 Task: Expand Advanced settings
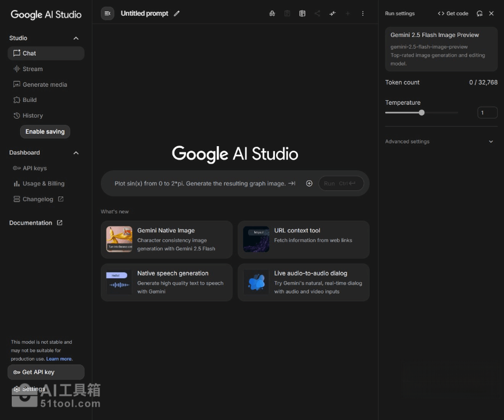pos(491,142)
